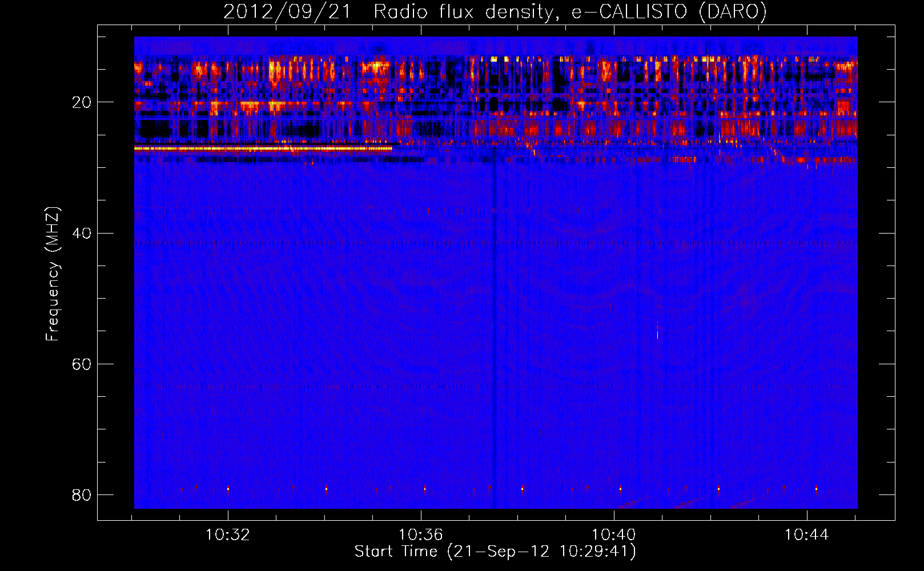Click the '10:44' time tick label
Image resolution: width=924 pixels, height=571 pixels.
[x=806, y=535]
